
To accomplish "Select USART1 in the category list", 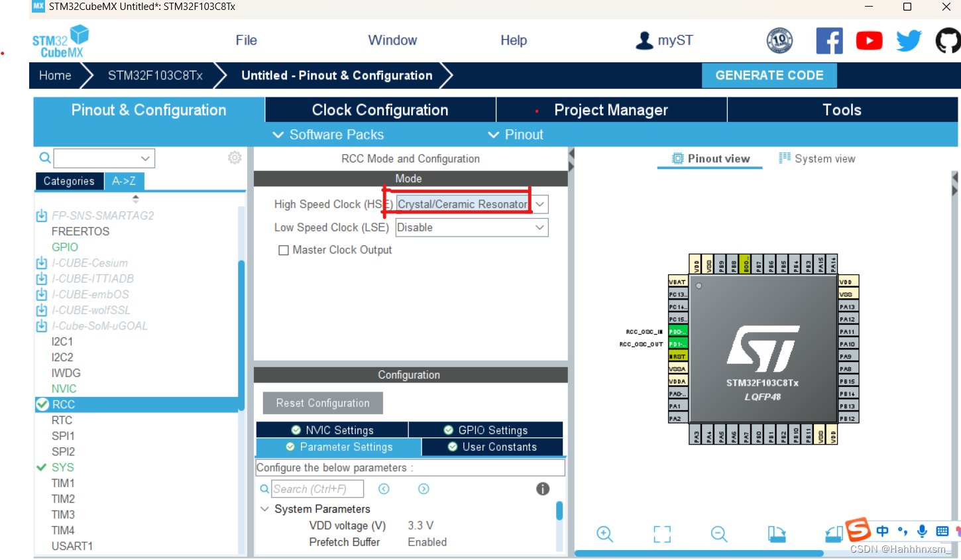I will click(x=72, y=546).
